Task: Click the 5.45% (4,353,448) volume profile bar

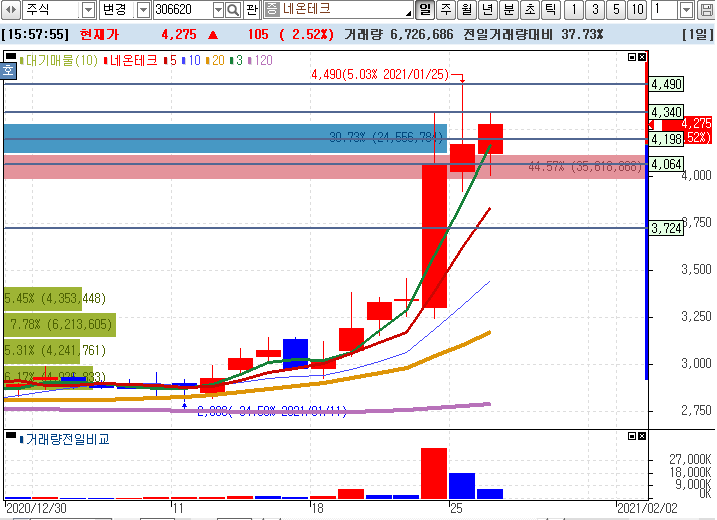Action: [x=43, y=299]
